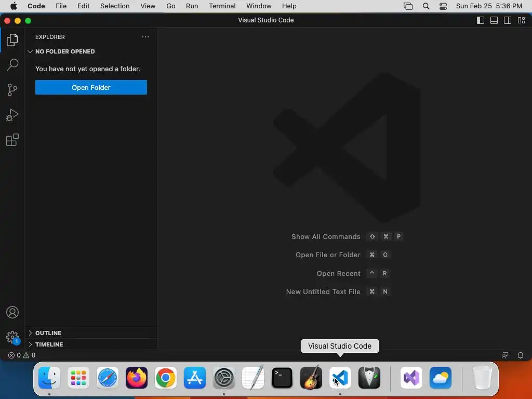This screenshot has height=399, width=532.
Task: Click Visual Studio Code icon in Dock
Action: click(340, 378)
